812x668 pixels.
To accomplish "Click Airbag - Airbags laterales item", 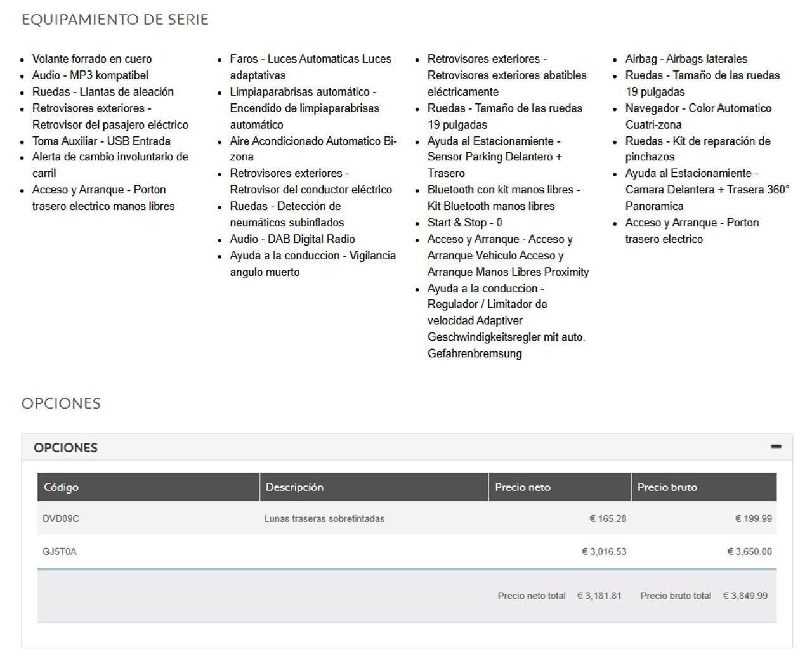I will (x=686, y=59).
